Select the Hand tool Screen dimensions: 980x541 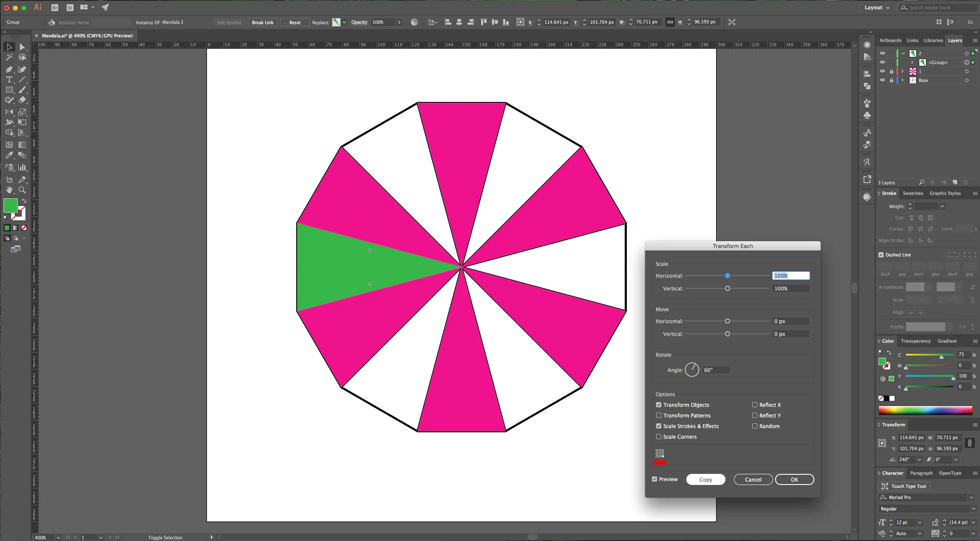[9, 190]
